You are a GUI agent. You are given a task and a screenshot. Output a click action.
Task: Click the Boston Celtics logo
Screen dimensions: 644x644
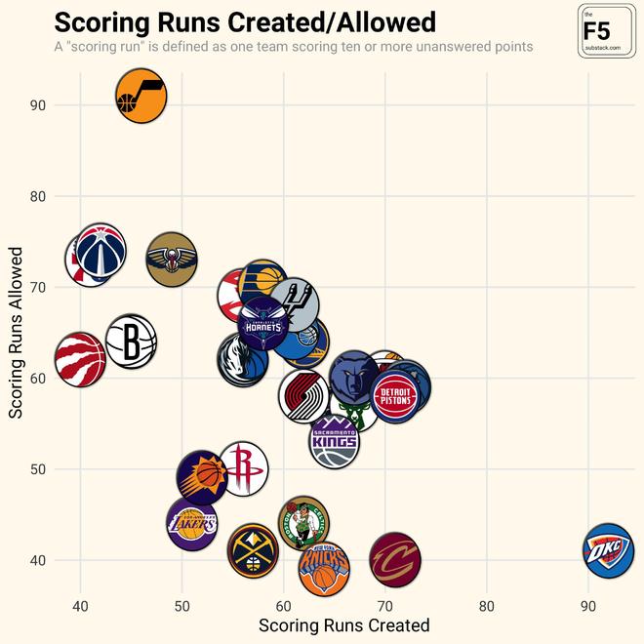point(303,524)
